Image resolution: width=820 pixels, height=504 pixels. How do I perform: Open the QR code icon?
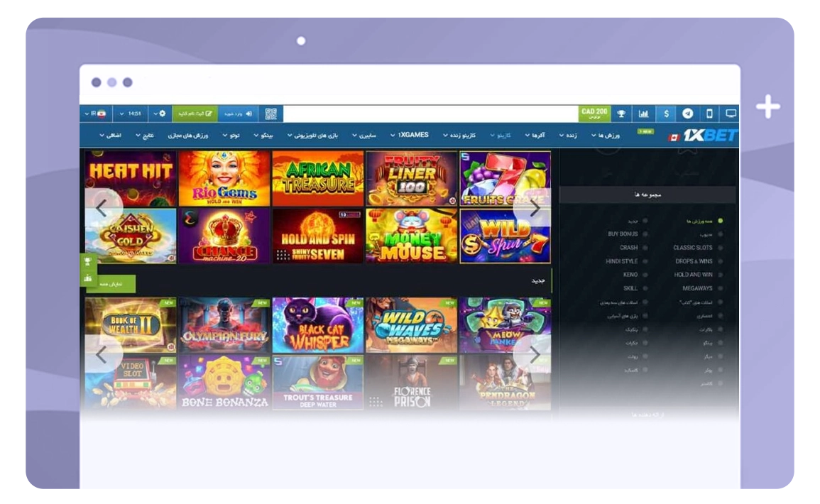[271, 114]
